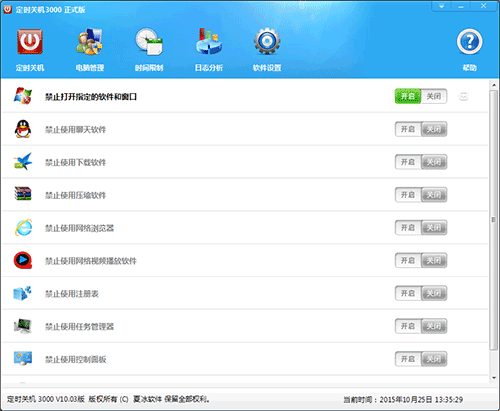Enable 禁止使用控制面板 with 开启
Viewport: 500px width, 411px height.
408,359
